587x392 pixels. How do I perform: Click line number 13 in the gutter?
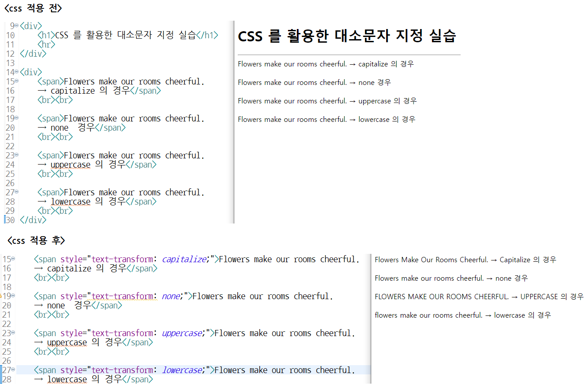[10, 63]
